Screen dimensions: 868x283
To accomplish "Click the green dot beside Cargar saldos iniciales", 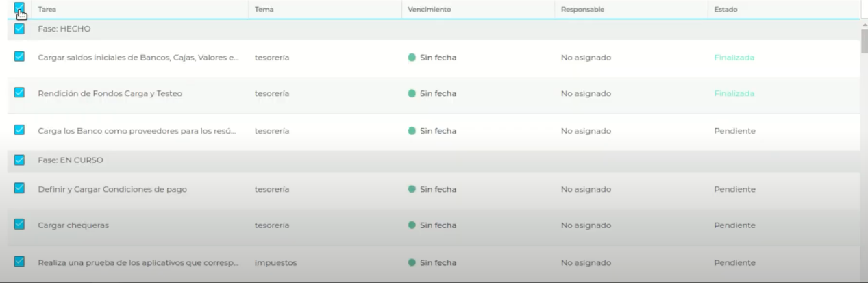I will tap(412, 58).
